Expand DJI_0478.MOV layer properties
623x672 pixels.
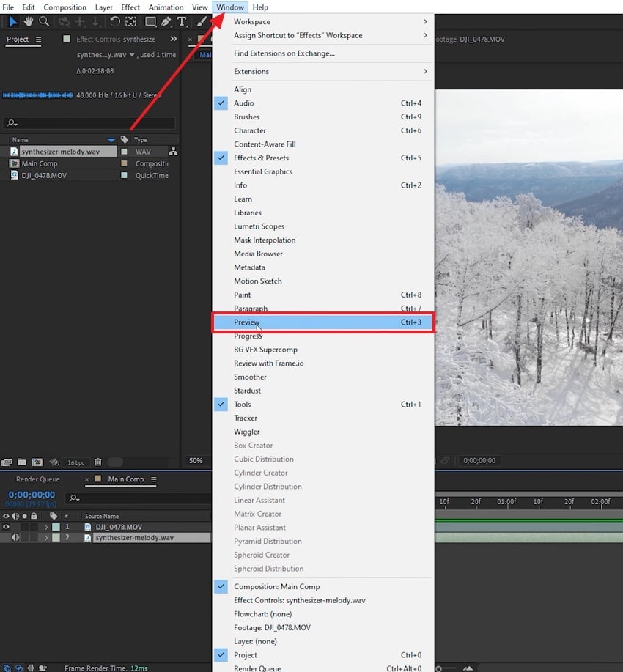click(x=46, y=527)
